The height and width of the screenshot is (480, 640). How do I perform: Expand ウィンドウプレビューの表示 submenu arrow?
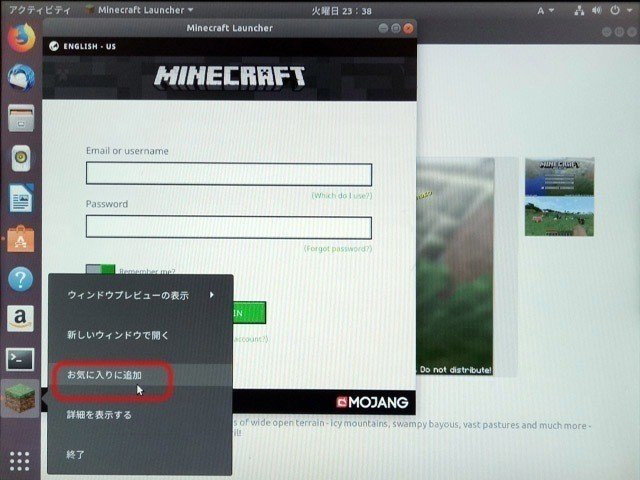pyautogui.click(x=211, y=295)
